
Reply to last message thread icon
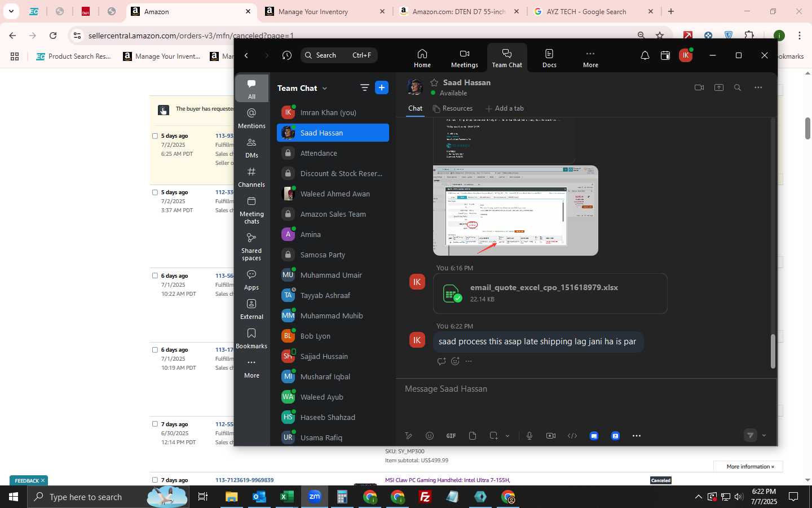click(442, 361)
